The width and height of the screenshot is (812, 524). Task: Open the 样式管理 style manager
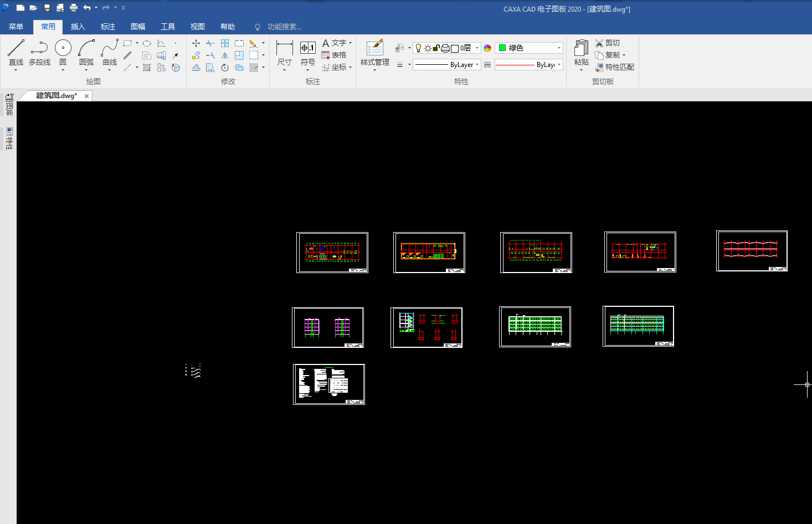click(375, 54)
